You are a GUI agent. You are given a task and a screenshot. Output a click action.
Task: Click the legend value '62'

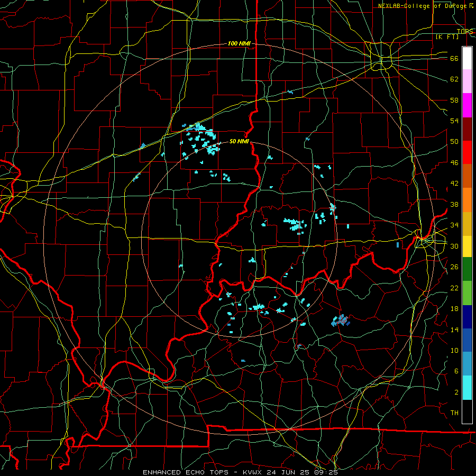[454, 79]
